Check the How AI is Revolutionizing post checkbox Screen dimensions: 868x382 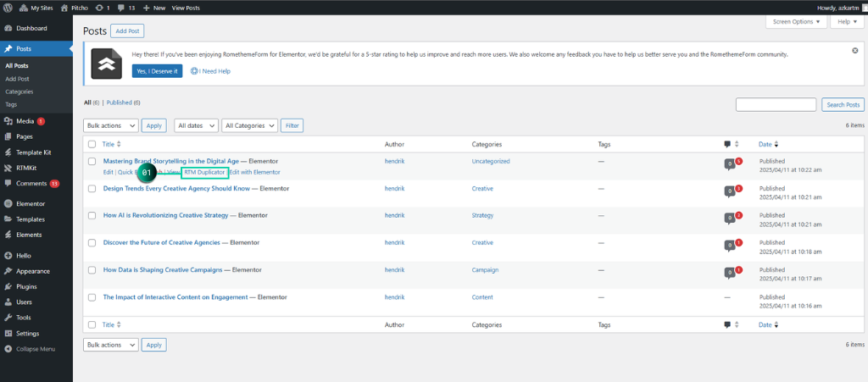92,216
